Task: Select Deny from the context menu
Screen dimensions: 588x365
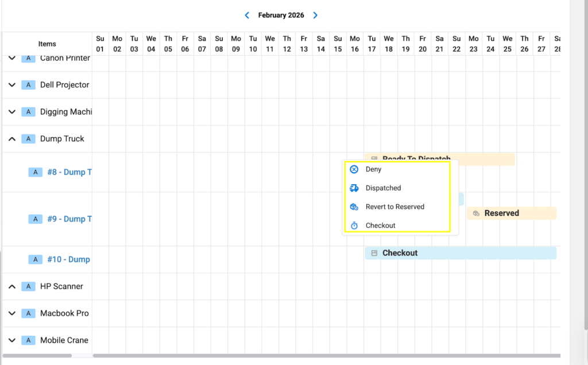Action: pyautogui.click(x=373, y=169)
